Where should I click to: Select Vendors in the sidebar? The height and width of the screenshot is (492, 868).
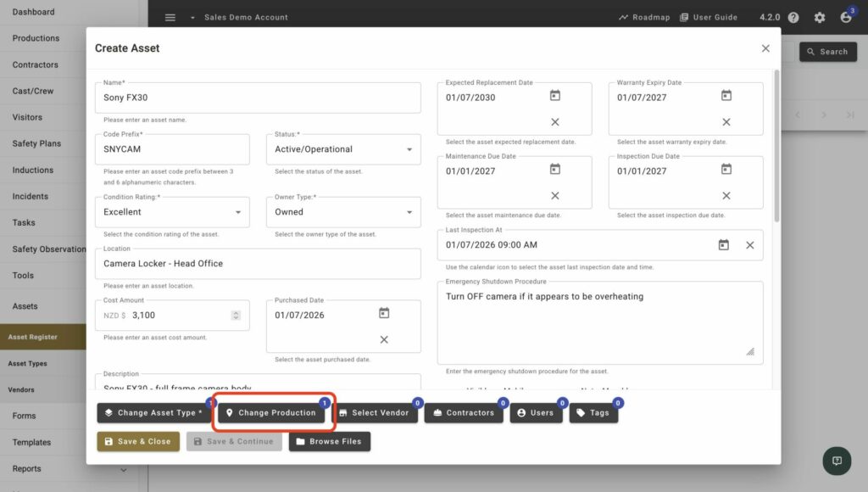pyautogui.click(x=21, y=389)
